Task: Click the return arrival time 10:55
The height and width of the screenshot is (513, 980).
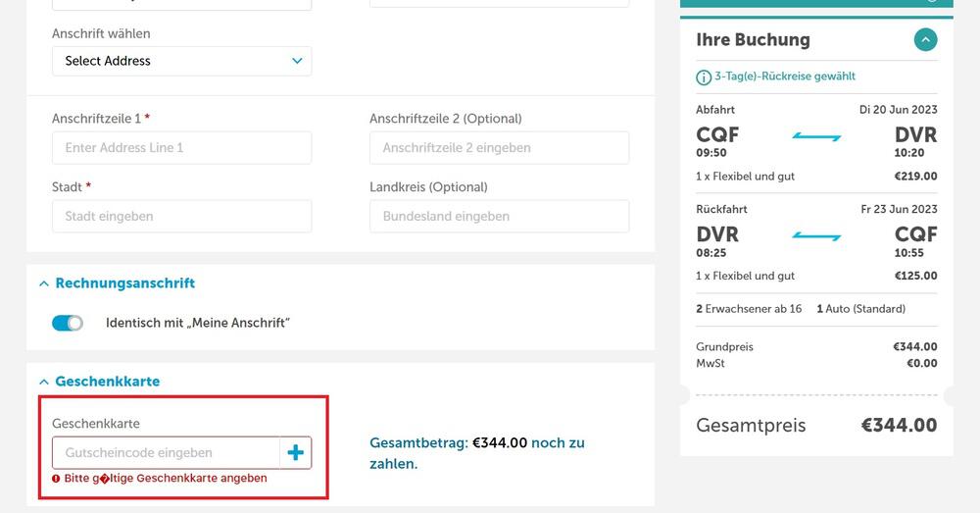Action: pyautogui.click(x=908, y=253)
